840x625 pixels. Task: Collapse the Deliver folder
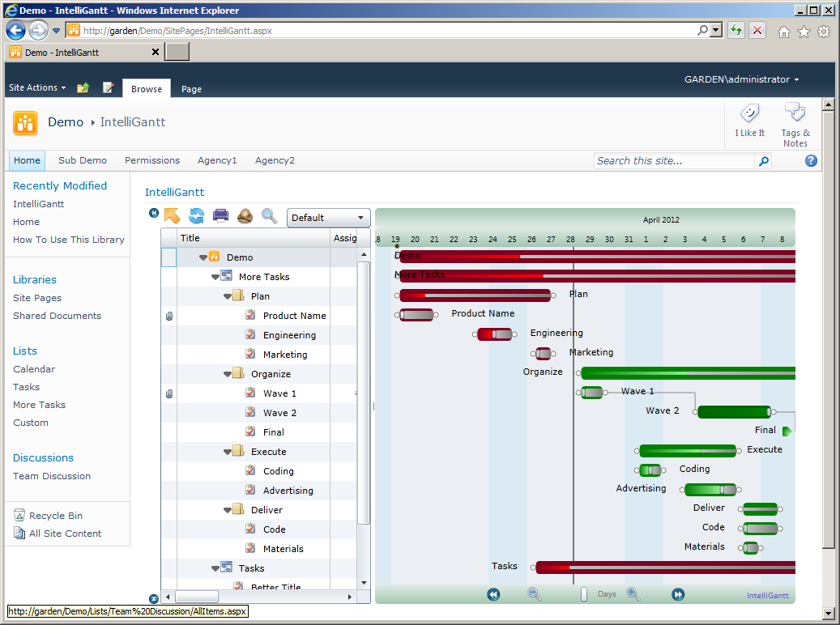coord(227,510)
